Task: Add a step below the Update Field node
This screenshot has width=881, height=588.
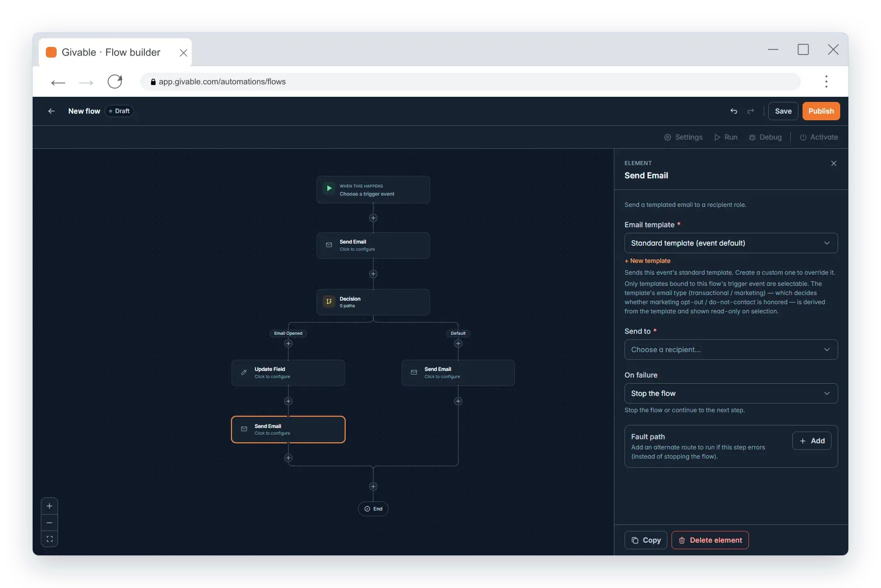Action: click(288, 402)
